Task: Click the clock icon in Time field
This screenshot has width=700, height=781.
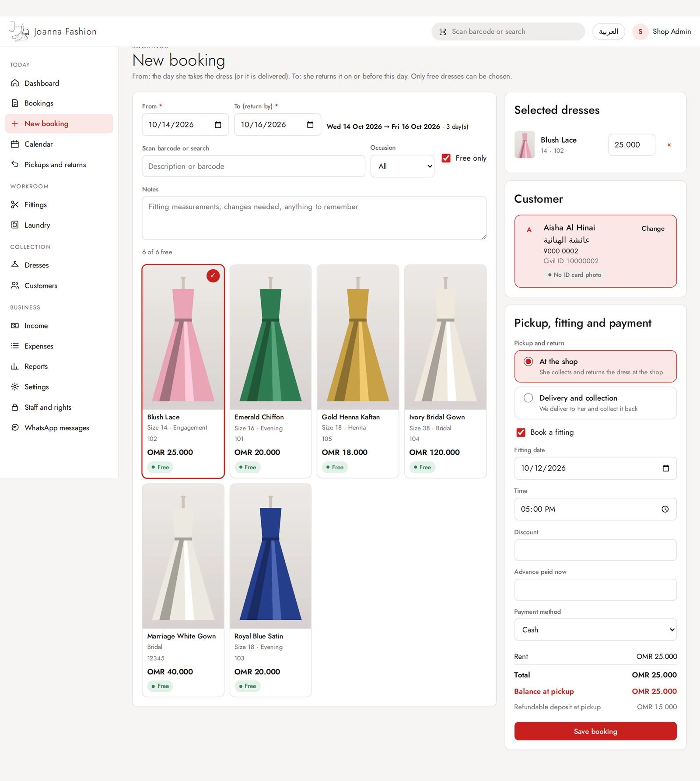Action: pyautogui.click(x=665, y=509)
